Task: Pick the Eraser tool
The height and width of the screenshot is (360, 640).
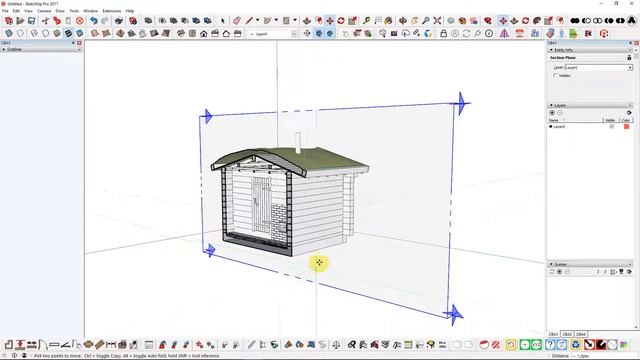Action: tap(237, 20)
